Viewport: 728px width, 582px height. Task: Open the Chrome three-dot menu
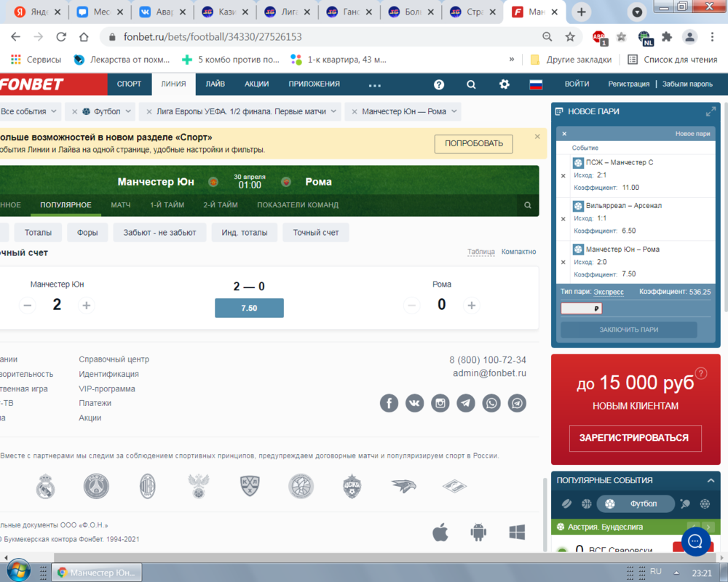(712, 37)
